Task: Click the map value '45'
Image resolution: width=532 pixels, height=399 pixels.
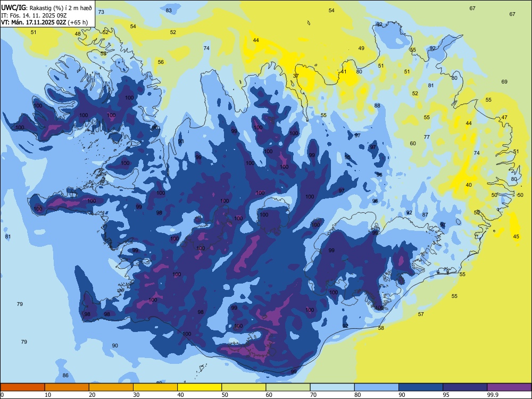Action: click(x=516, y=237)
